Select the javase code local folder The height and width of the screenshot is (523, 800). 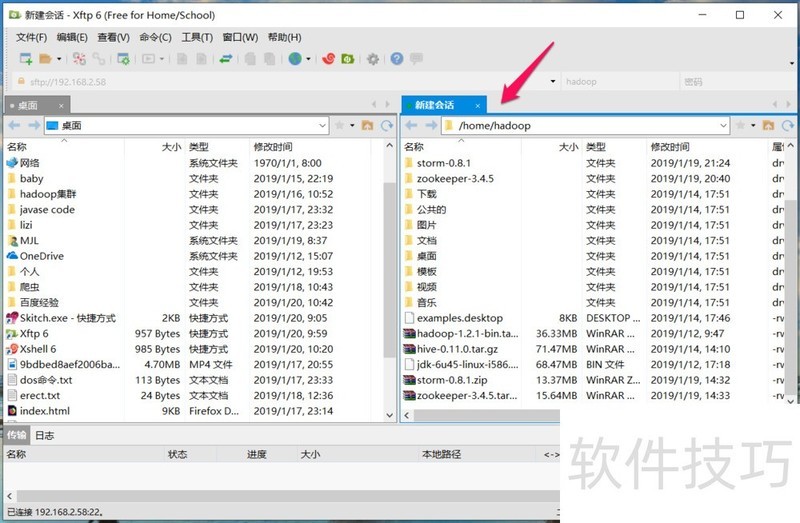coord(47,210)
